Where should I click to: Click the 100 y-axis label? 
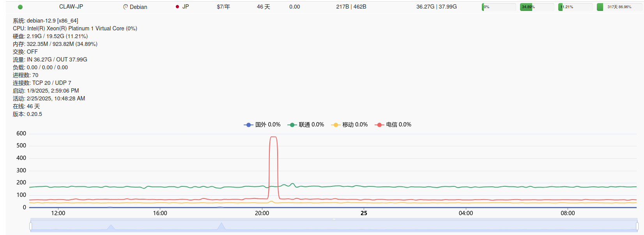[21, 195]
